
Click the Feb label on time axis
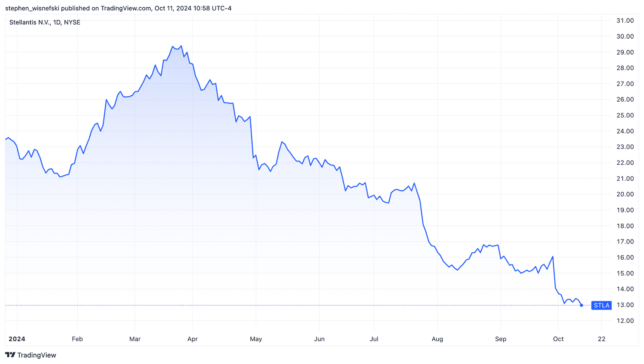(x=77, y=339)
